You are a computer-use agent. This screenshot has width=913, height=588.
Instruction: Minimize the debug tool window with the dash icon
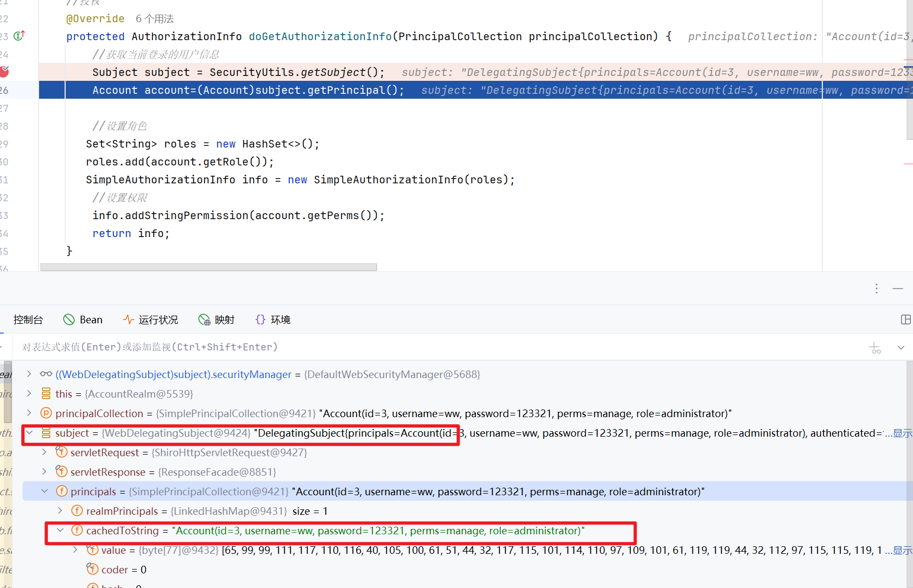click(898, 289)
